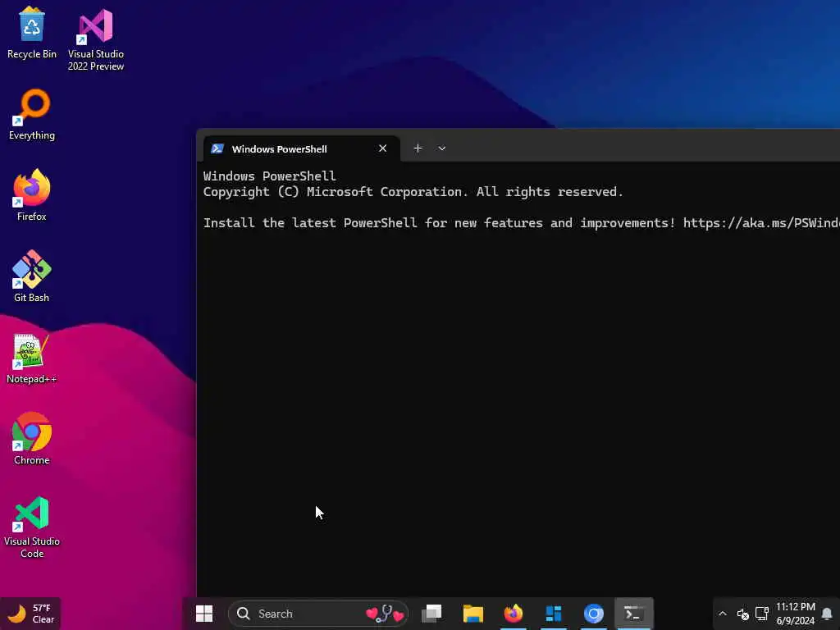Switch to Firefox in the taskbar
The height and width of the screenshot is (630, 840).
[514, 614]
